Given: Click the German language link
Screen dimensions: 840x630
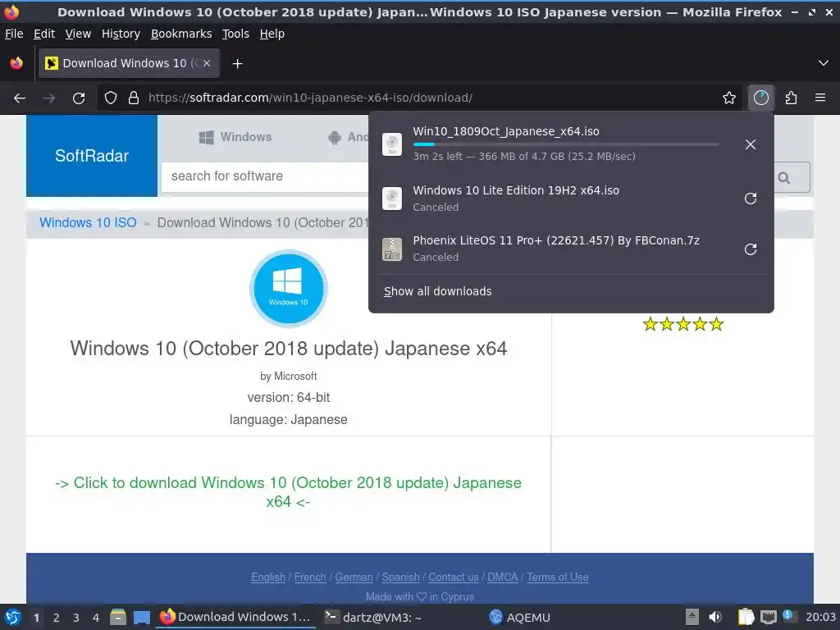Looking at the screenshot, I should [354, 577].
